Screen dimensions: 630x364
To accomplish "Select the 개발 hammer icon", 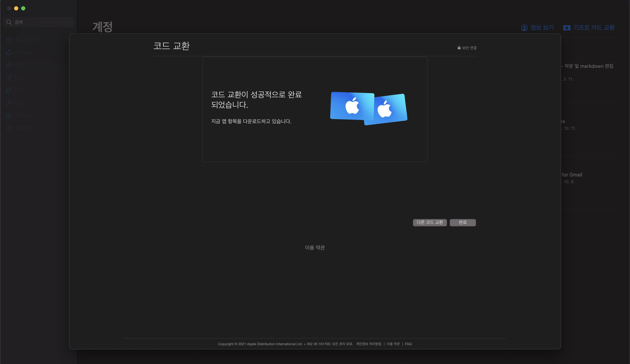I will [9, 103].
